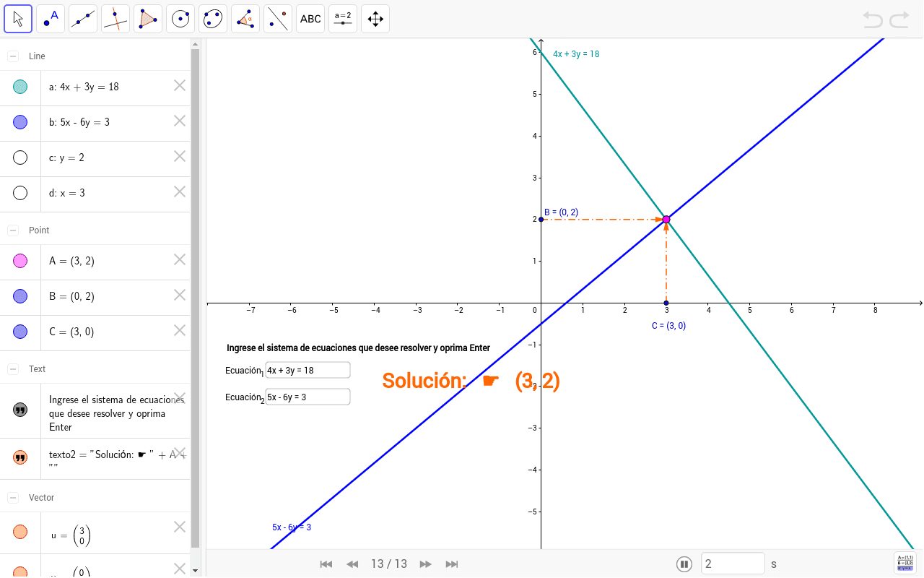
Task: Delete line d: x = 3
Action: pyautogui.click(x=180, y=191)
